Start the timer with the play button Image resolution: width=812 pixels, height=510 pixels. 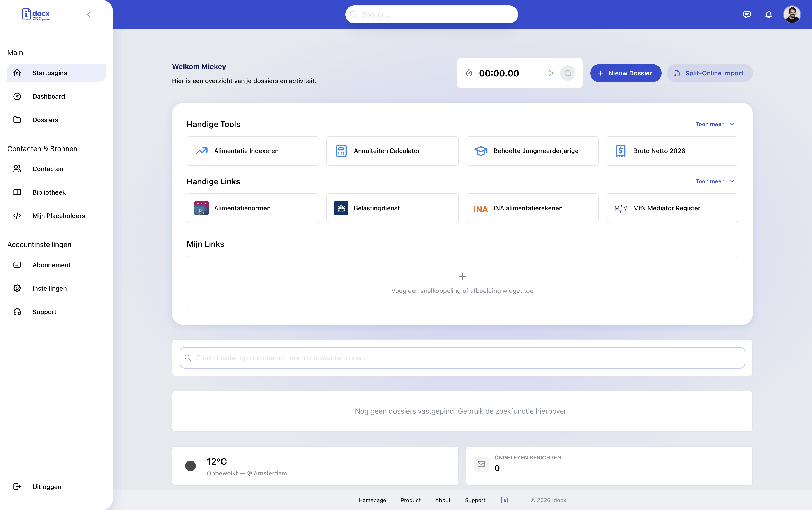pyautogui.click(x=551, y=73)
